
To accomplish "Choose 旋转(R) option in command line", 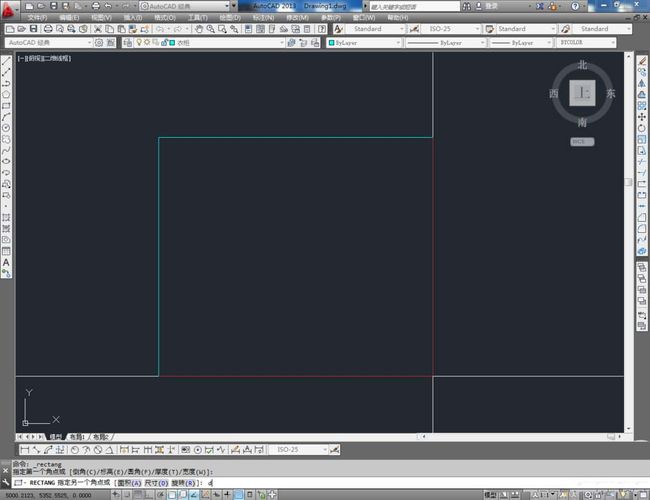I will click(x=183, y=483).
